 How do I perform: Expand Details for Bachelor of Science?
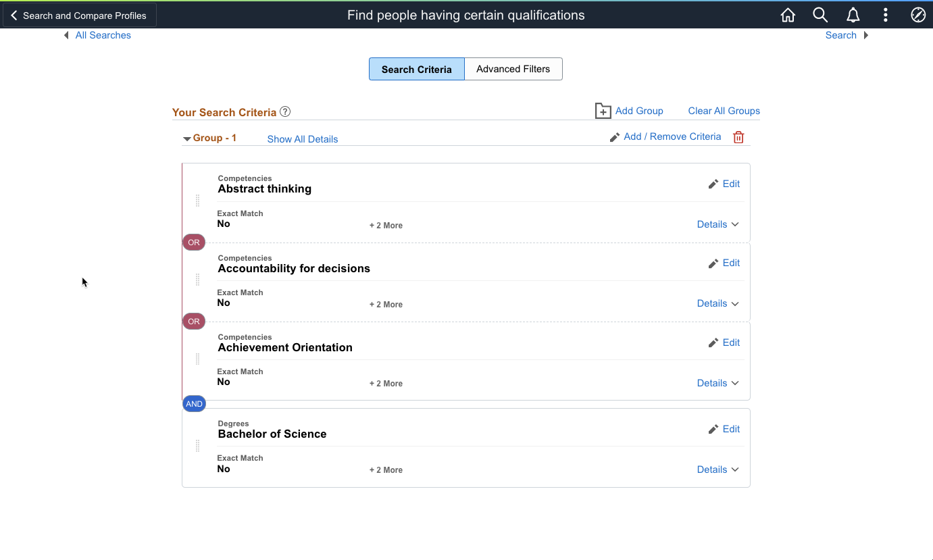pos(717,469)
